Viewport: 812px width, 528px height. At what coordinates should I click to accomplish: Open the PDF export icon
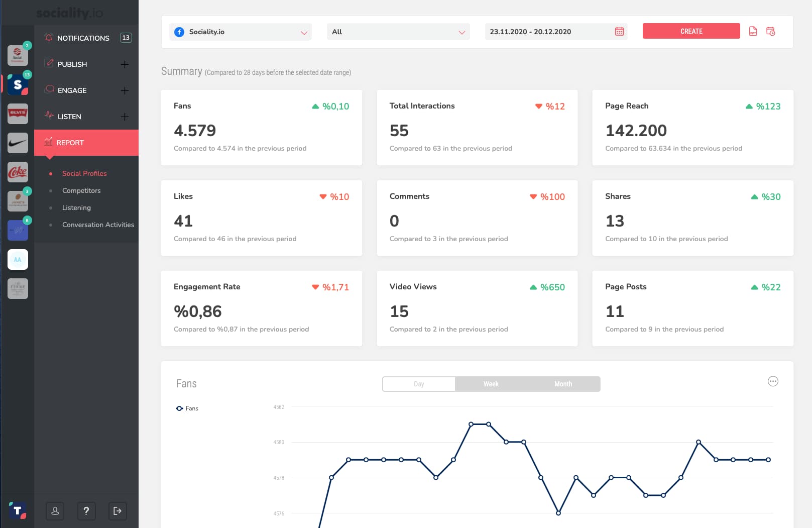(x=753, y=31)
